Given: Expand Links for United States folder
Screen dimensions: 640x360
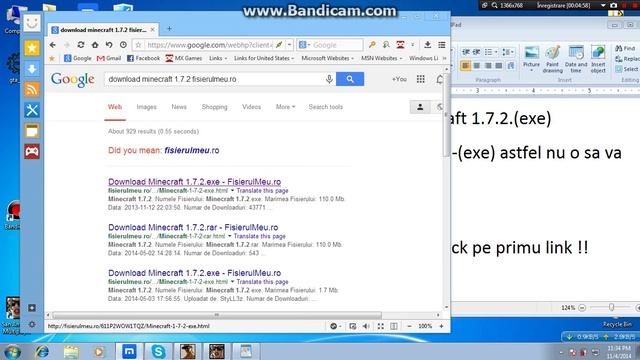Looking at the screenshot, I should pyautogui.click(x=264, y=58).
